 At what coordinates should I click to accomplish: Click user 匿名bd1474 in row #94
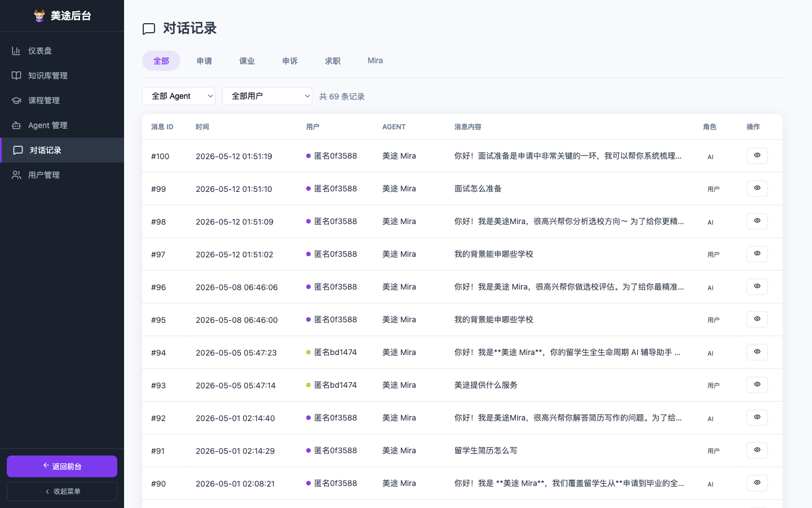(x=332, y=352)
